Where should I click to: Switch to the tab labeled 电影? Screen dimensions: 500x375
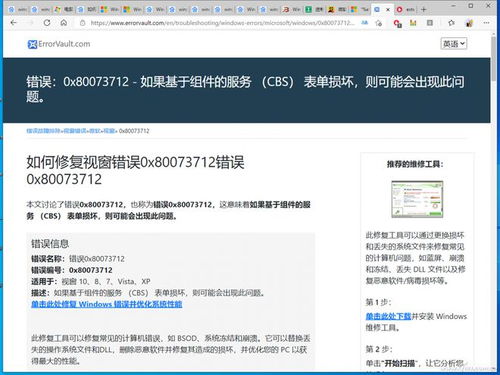coord(64,9)
